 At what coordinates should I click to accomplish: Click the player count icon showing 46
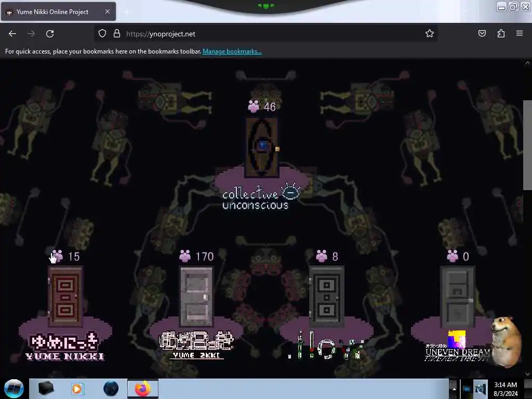[x=254, y=106]
